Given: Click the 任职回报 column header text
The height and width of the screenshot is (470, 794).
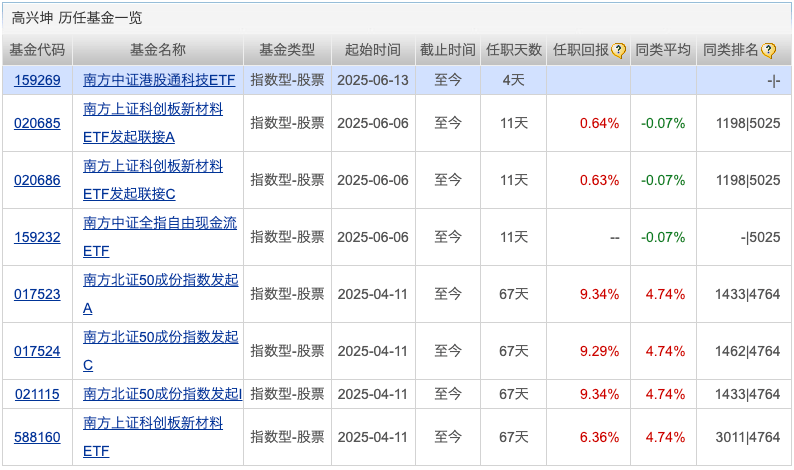Looking at the screenshot, I should [581, 50].
